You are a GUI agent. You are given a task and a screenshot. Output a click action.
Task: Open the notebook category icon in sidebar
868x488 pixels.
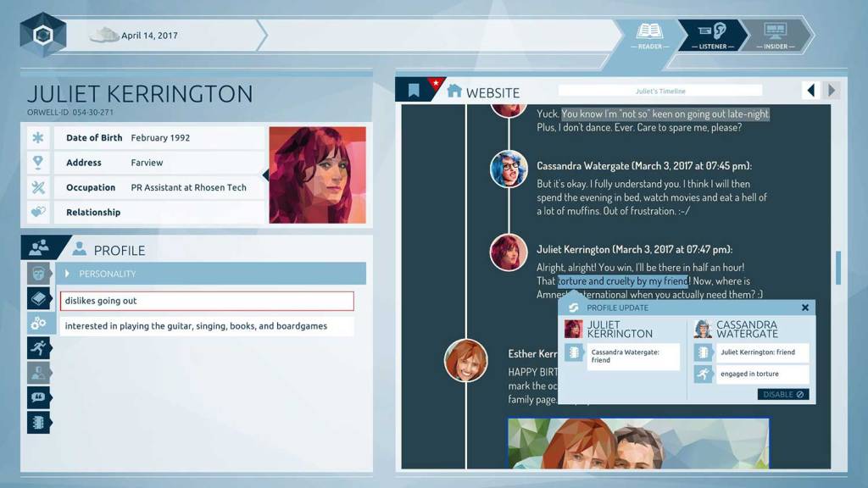(39, 422)
